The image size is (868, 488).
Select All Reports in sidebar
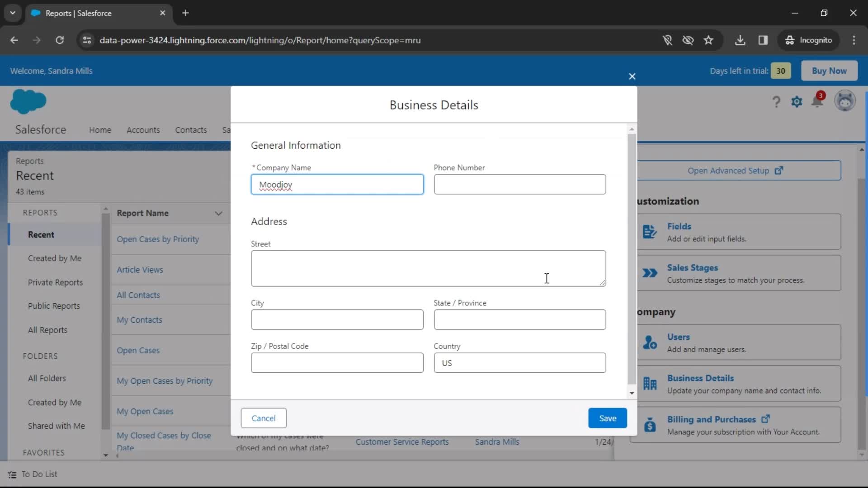(x=47, y=330)
